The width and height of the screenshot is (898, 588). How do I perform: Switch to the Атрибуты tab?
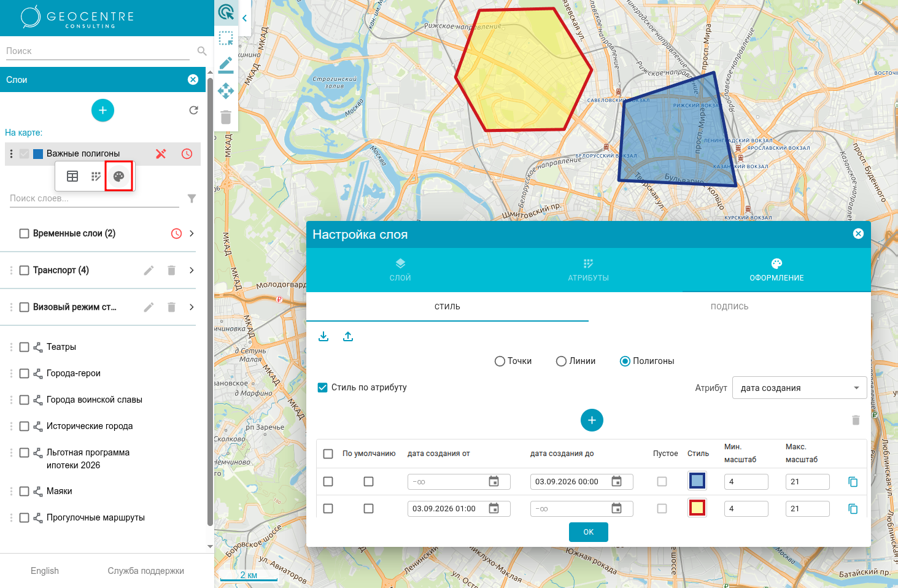click(x=588, y=270)
